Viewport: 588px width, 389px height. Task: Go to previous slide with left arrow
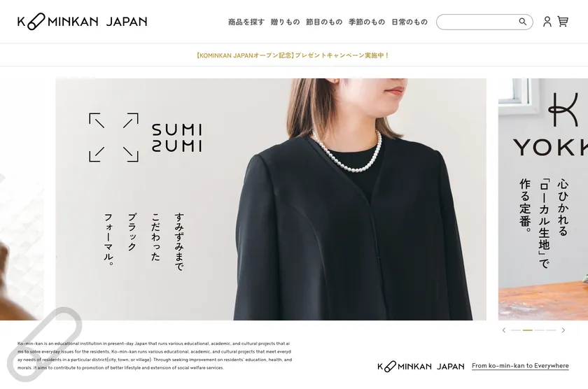[x=503, y=330]
